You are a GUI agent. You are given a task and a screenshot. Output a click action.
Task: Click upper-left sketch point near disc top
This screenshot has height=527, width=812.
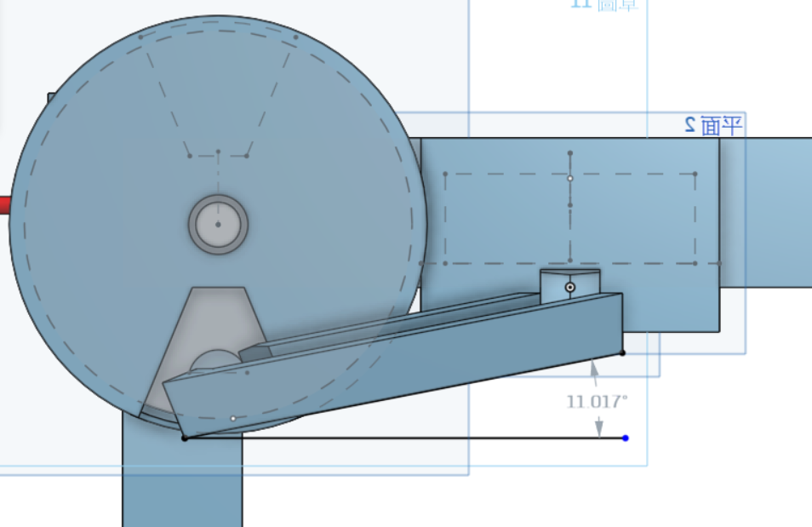pyautogui.click(x=140, y=37)
